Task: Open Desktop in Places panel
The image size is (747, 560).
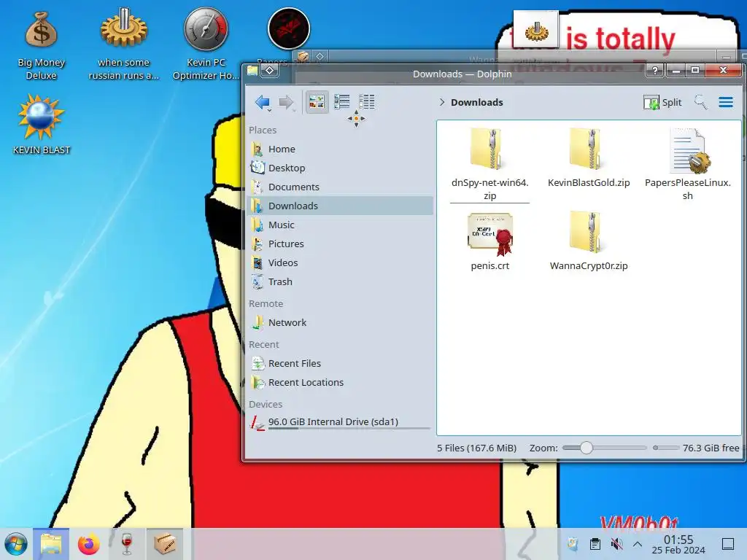Action: [340, 168]
